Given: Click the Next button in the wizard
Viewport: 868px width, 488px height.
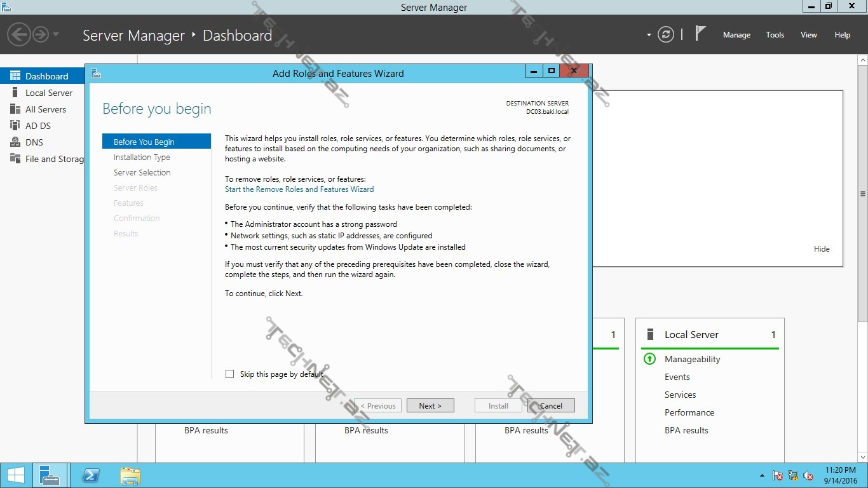Looking at the screenshot, I should pos(430,405).
